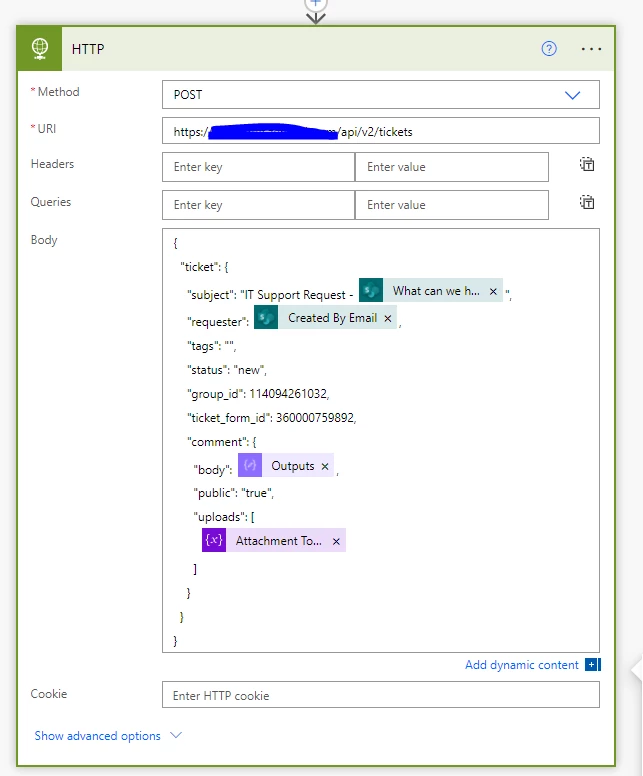
Task: Remove the Outputs token
Action: [x=325, y=466]
